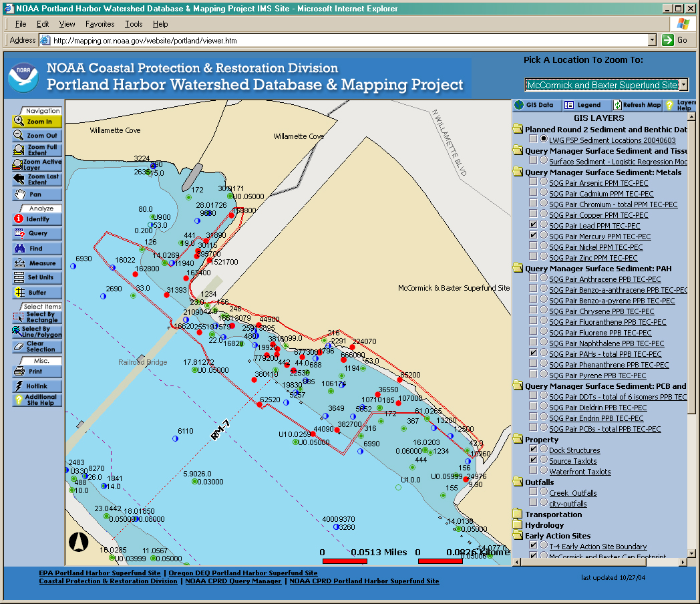700x604 pixels.
Task: Open Additional Site Help
Action: (x=37, y=400)
